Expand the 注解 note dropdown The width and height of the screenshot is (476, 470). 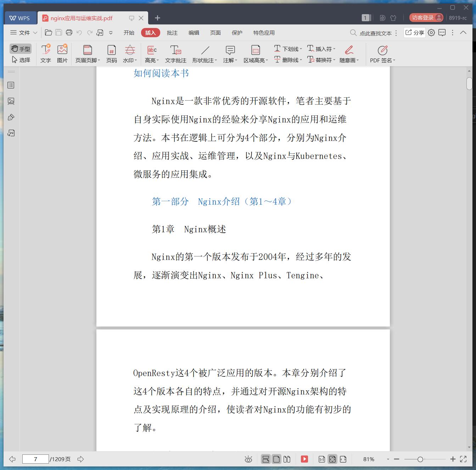pos(236,61)
